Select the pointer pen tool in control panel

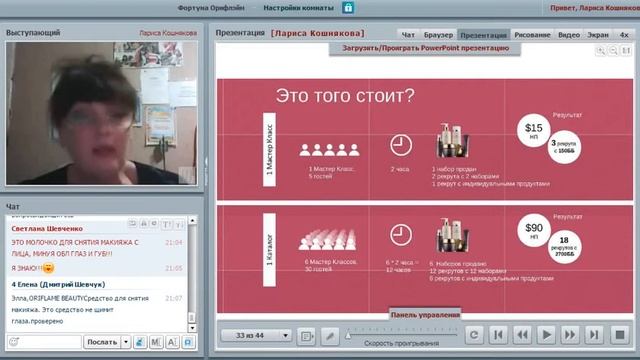330,336
